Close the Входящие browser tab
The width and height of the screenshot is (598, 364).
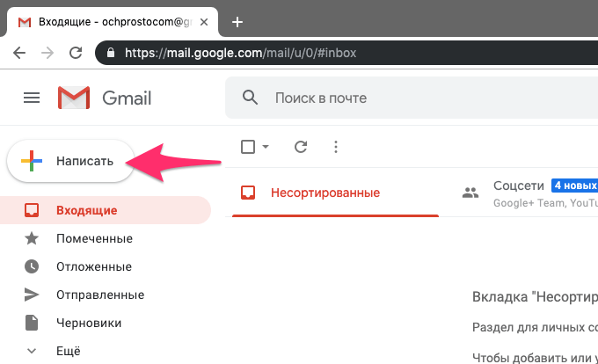point(204,22)
